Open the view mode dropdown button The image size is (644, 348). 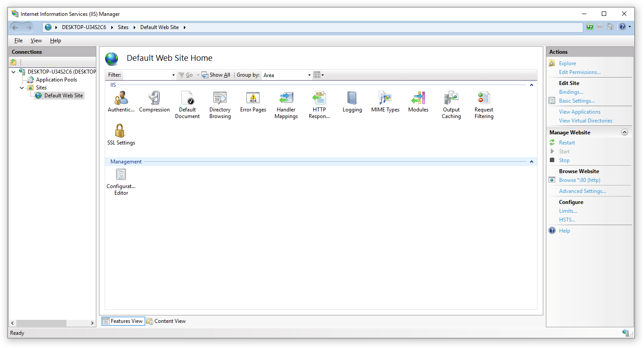click(x=319, y=75)
